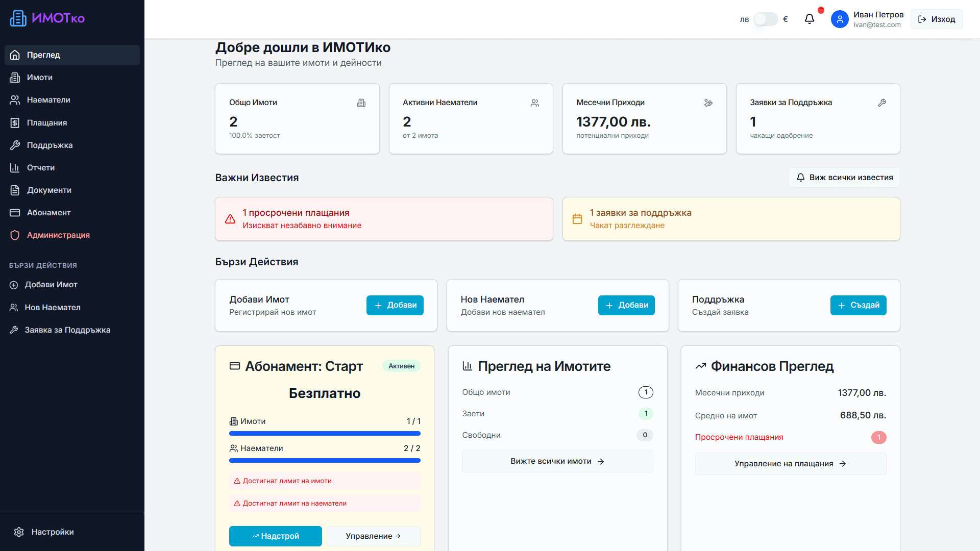Viewport: 980px width, 551px height.
Task: Click the 1377,00 лв. value in Месечни Приходи card
Action: click(614, 122)
